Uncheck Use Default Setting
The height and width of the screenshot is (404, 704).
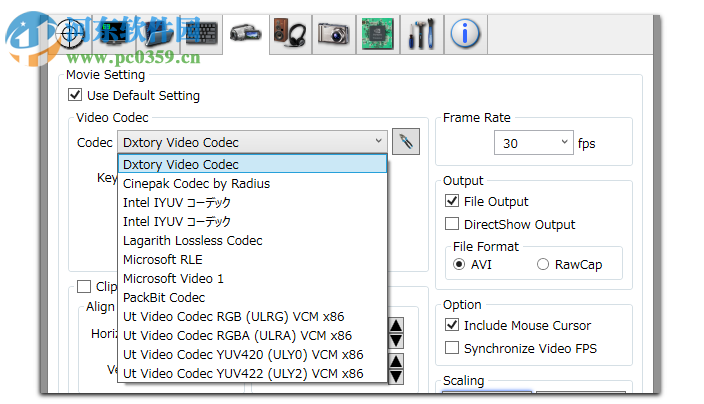(75, 96)
